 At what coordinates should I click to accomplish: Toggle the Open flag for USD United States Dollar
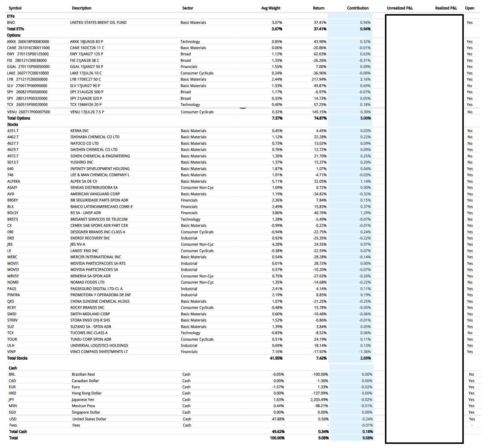point(471,419)
